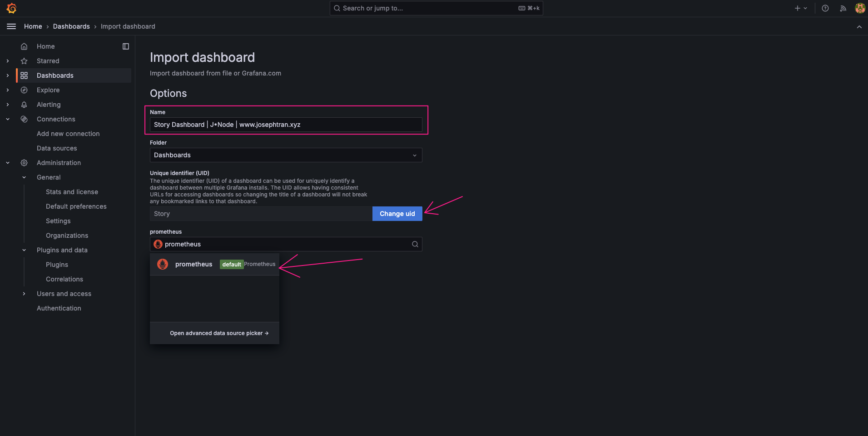Screen dimensions: 868x436
Task: Click the magnifier icon in prometheus field
Action: coord(415,244)
